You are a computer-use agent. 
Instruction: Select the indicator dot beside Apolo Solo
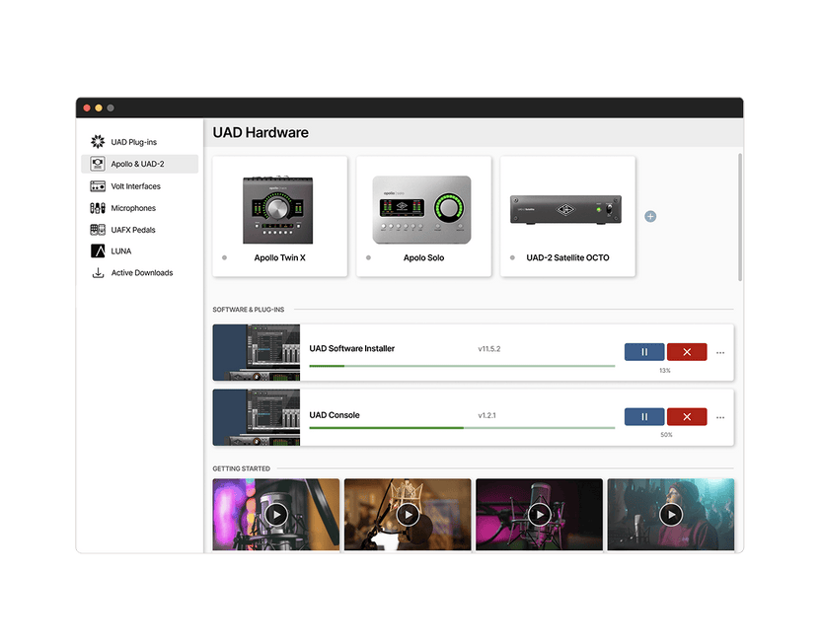(x=368, y=257)
